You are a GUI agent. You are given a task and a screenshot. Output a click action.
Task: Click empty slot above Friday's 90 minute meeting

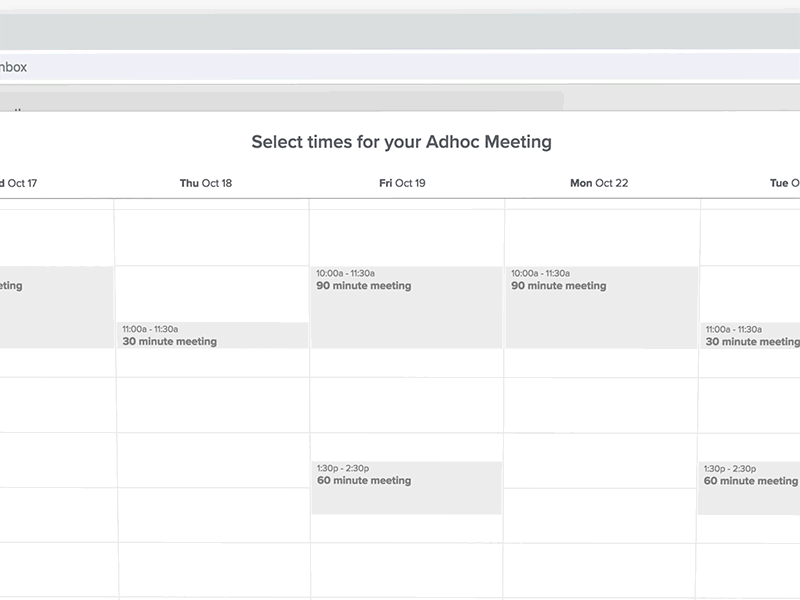pyautogui.click(x=406, y=238)
